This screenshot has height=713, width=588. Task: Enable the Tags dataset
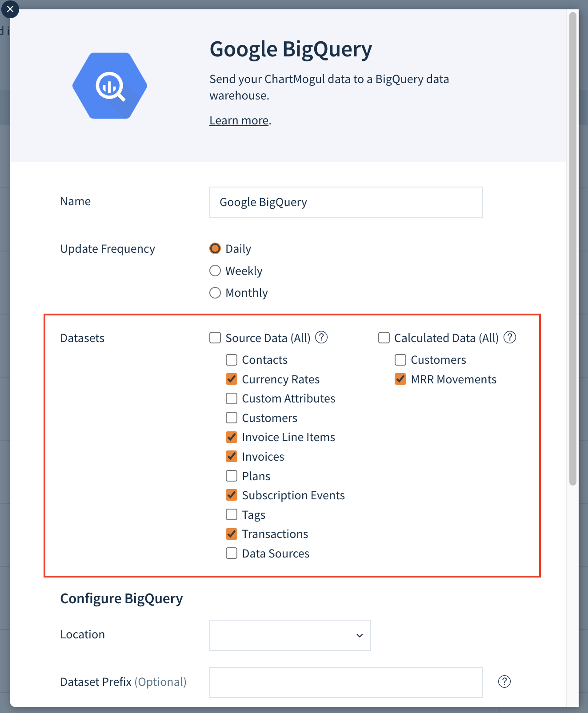pos(232,514)
